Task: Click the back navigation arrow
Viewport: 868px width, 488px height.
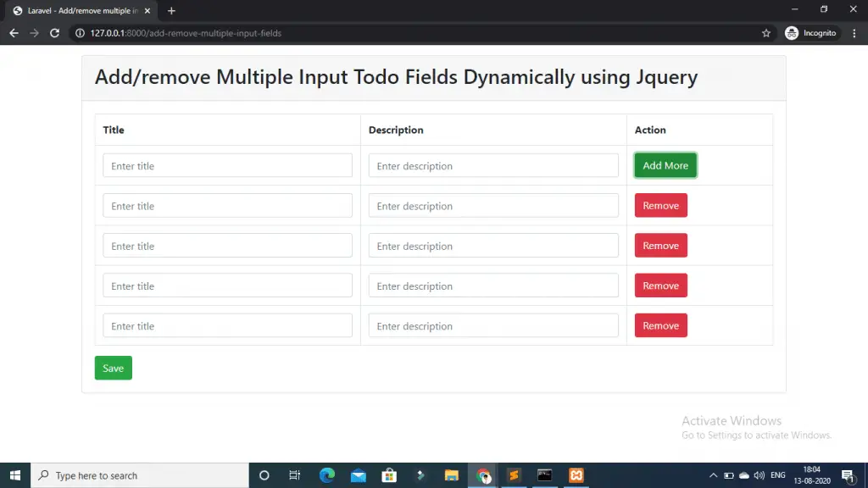Action: (x=13, y=33)
